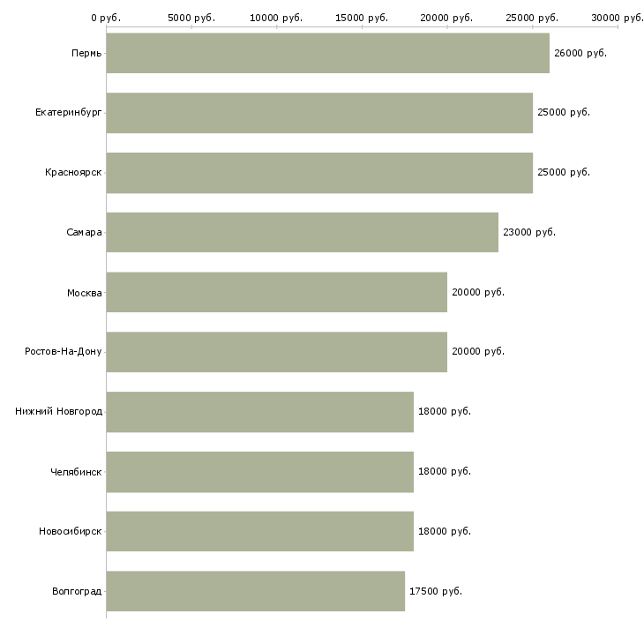Click the Пермь bar in the chart
This screenshot has width=644, height=644.
[327, 53]
